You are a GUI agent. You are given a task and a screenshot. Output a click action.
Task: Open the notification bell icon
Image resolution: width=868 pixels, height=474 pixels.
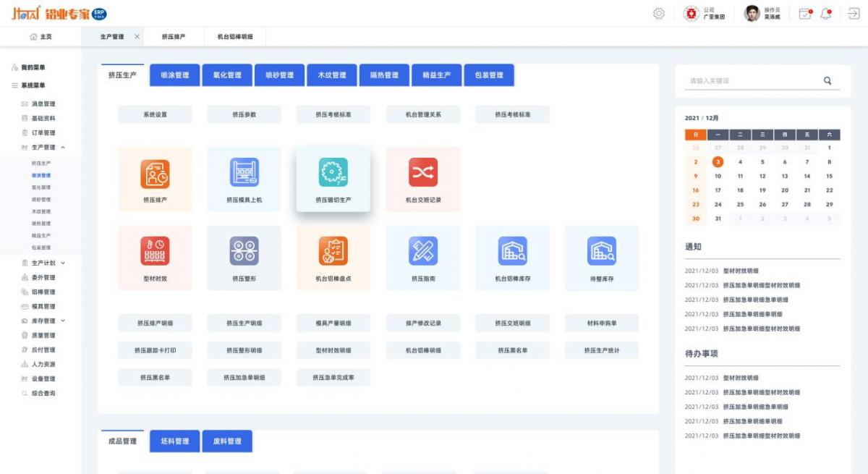[x=825, y=14]
